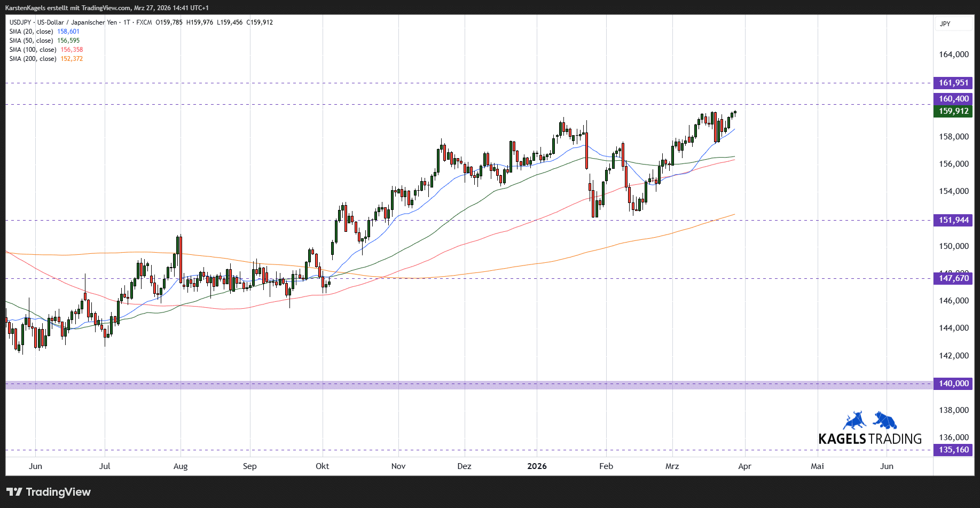Screen dimensions: 980x508
Task: Click the green current price label 159,912
Action: tap(953, 111)
